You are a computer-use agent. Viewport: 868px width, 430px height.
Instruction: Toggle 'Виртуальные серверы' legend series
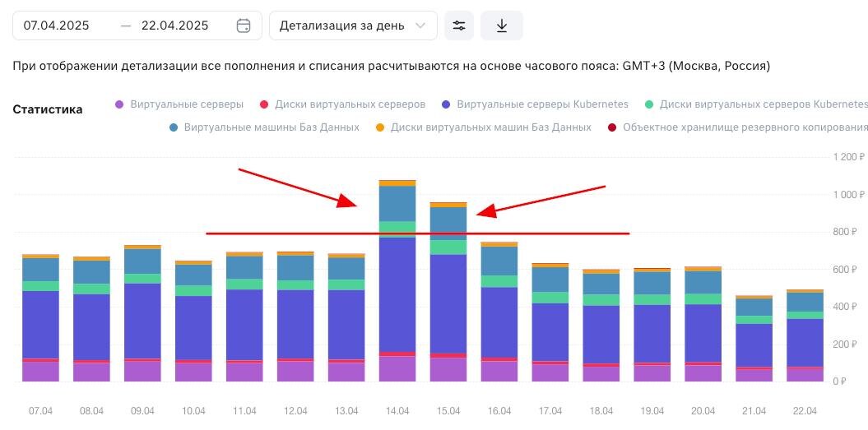179,104
